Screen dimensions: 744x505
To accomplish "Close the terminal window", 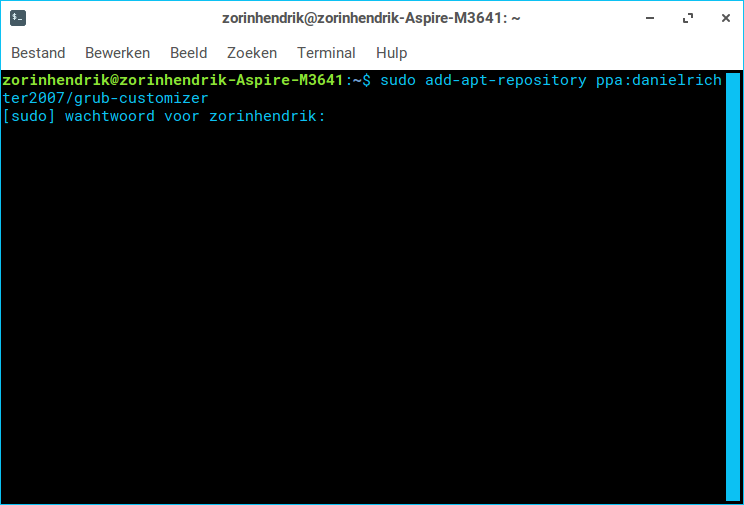I will (725, 18).
